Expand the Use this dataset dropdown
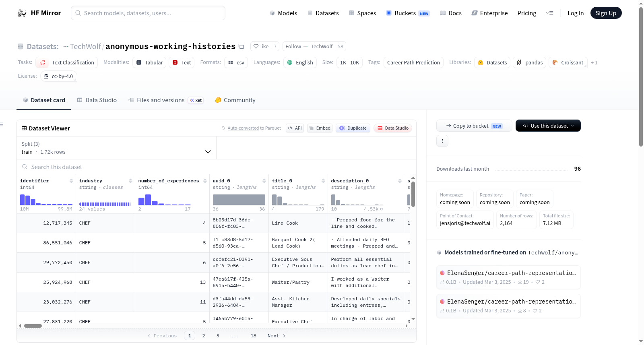Viewport: 644px width, 345px height. point(548,126)
